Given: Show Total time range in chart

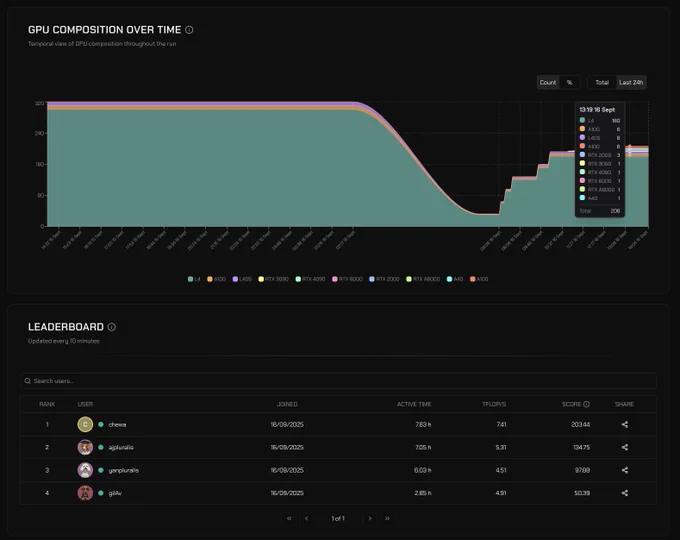Looking at the screenshot, I should pyautogui.click(x=602, y=82).
